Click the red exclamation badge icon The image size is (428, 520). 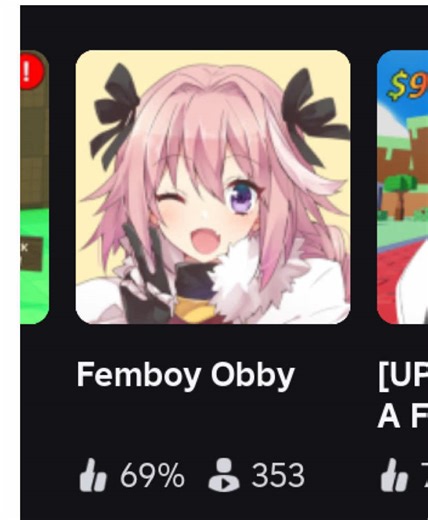[32, 71]
